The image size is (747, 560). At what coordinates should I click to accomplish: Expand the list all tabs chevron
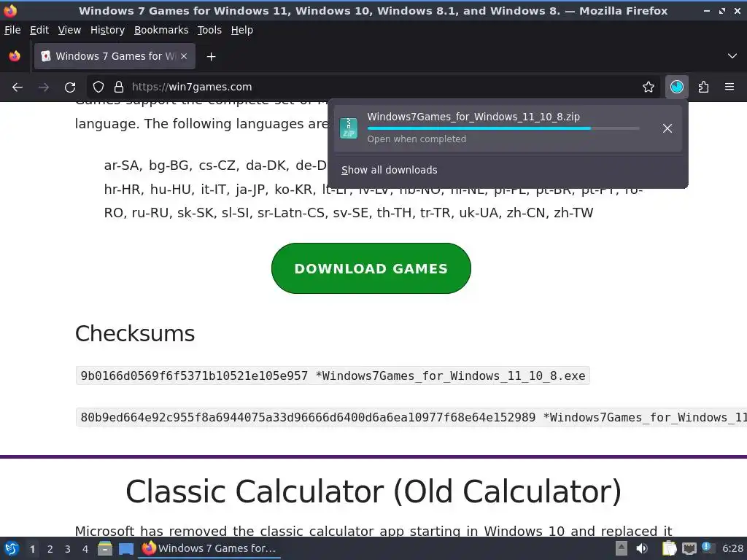[732, 56]
